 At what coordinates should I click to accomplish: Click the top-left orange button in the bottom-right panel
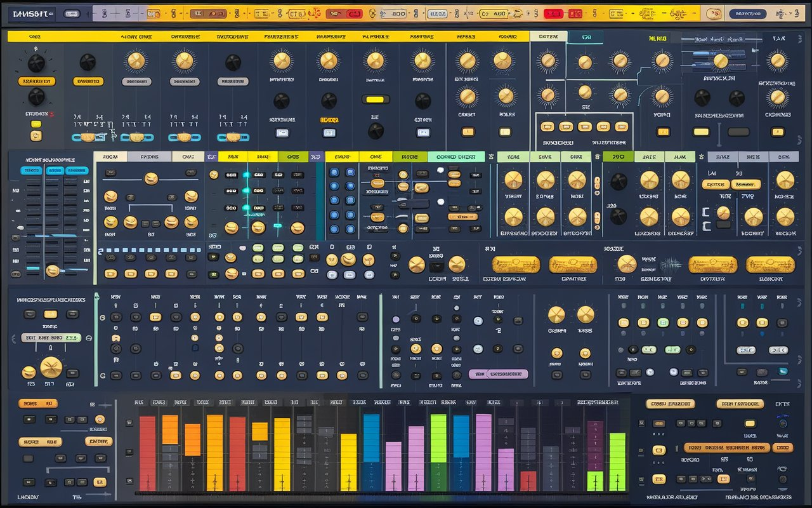[x=671, y=404]
